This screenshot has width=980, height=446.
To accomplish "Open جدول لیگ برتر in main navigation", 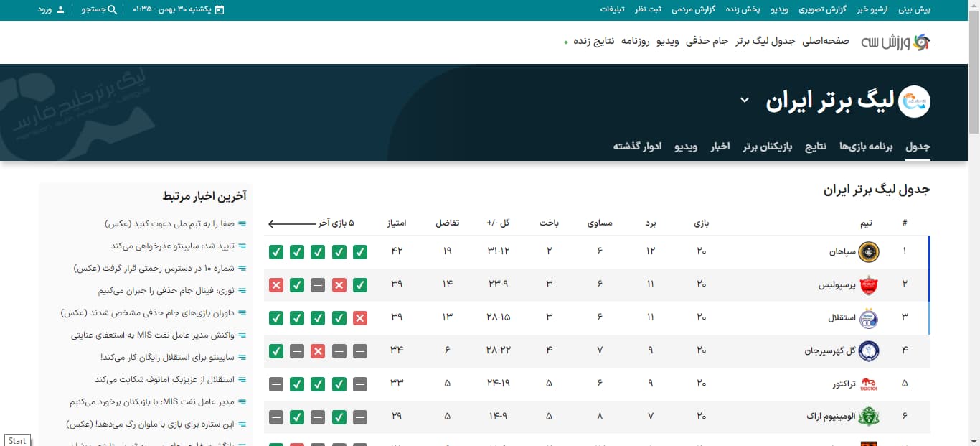I will coord(765,41).
